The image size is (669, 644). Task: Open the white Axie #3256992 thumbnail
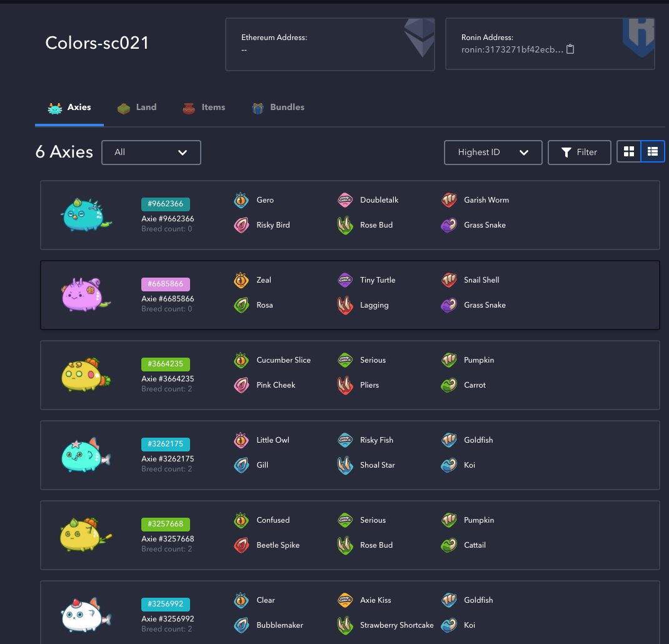tap(87, 615)
